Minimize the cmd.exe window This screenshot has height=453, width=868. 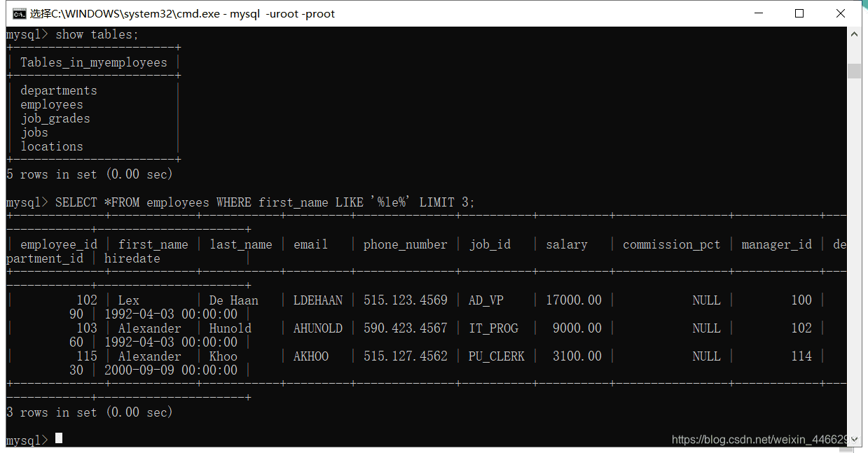[758, 13]
